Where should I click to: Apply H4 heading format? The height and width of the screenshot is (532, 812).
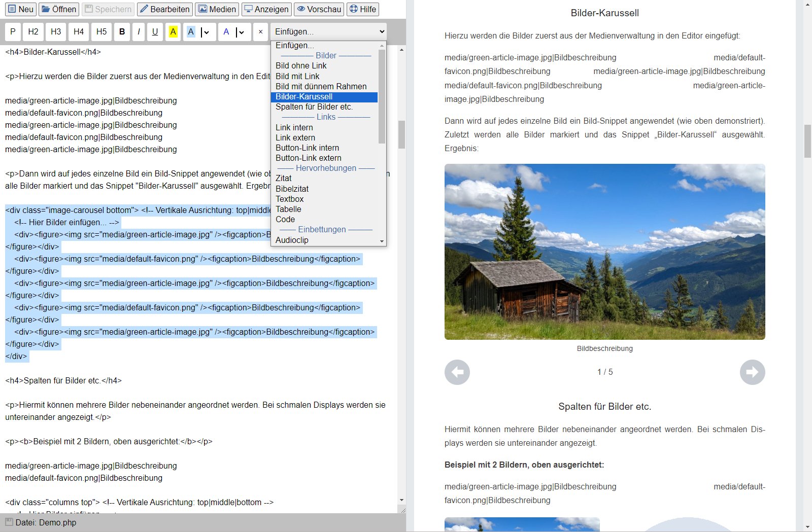tap(79, 31)
